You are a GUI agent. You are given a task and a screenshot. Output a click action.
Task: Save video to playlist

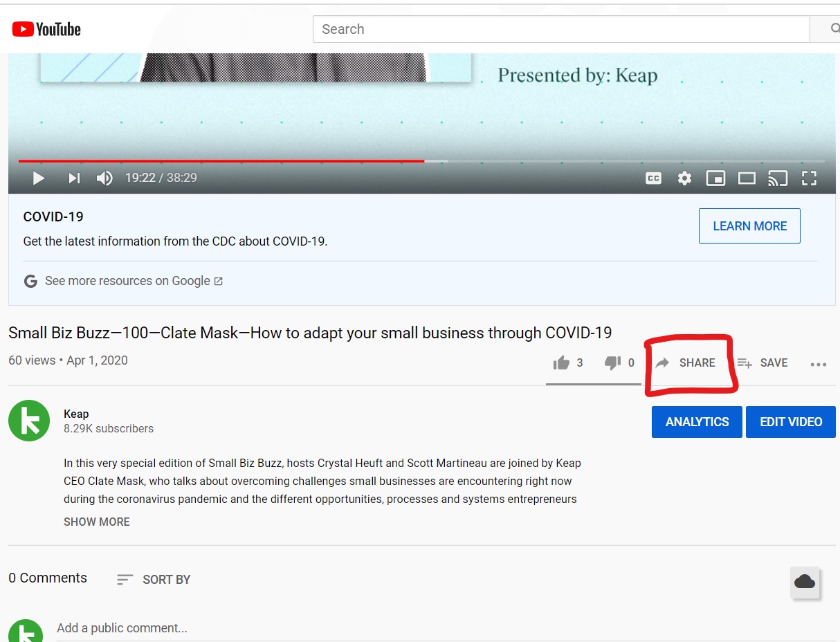point(762,363)
